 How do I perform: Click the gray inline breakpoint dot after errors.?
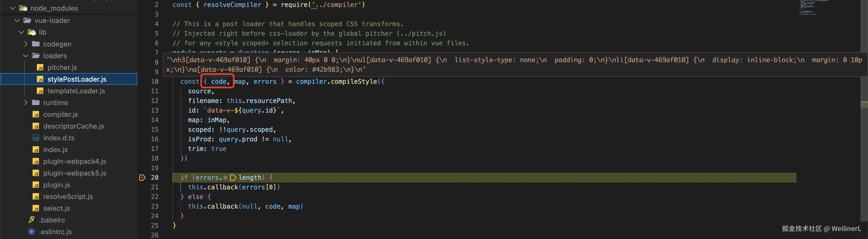(x=225, y=178)
